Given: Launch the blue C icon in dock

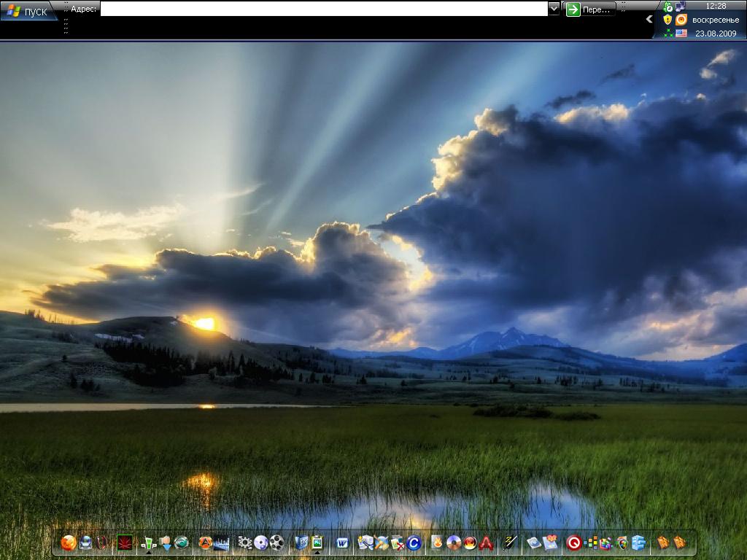Looking at the screenshot, I should pyautogui.click(x=414, y=542).
